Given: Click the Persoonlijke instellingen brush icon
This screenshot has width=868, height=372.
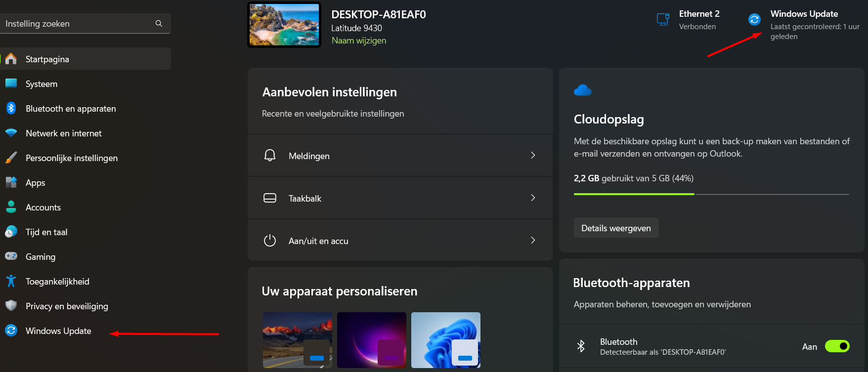Looking at the screenshot, I should coord(11,158).
